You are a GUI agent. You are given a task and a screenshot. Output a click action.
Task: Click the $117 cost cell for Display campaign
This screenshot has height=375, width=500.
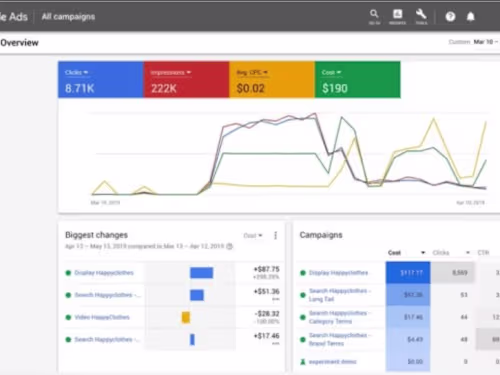tap(408, 273)
